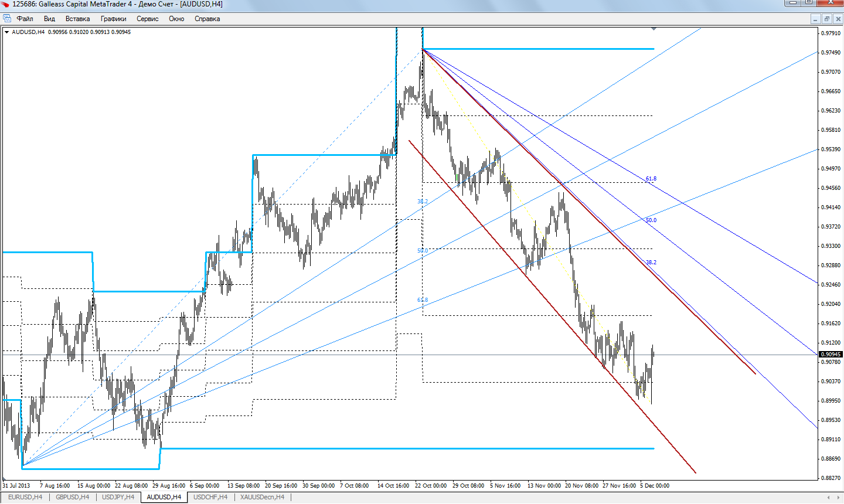The height and width of the screenshot is (504, 844).
Task: Restore down the inner chart window
Action: tap(826, 19)
